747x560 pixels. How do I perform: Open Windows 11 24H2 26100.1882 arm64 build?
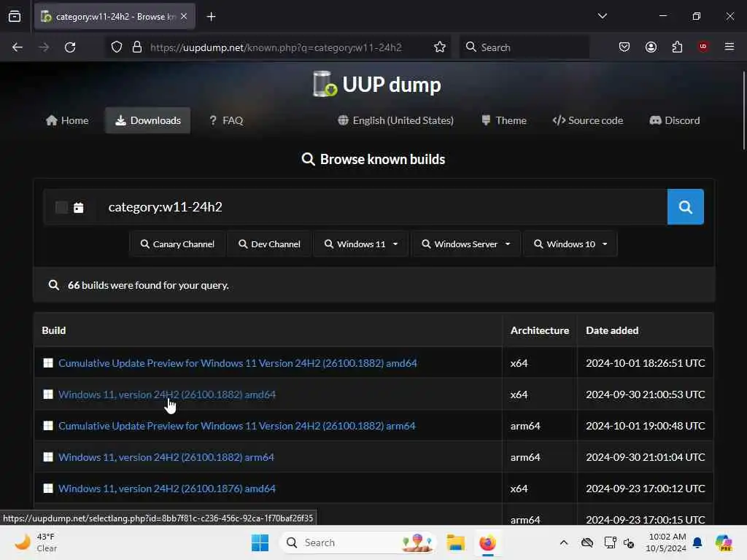point(166,457)
